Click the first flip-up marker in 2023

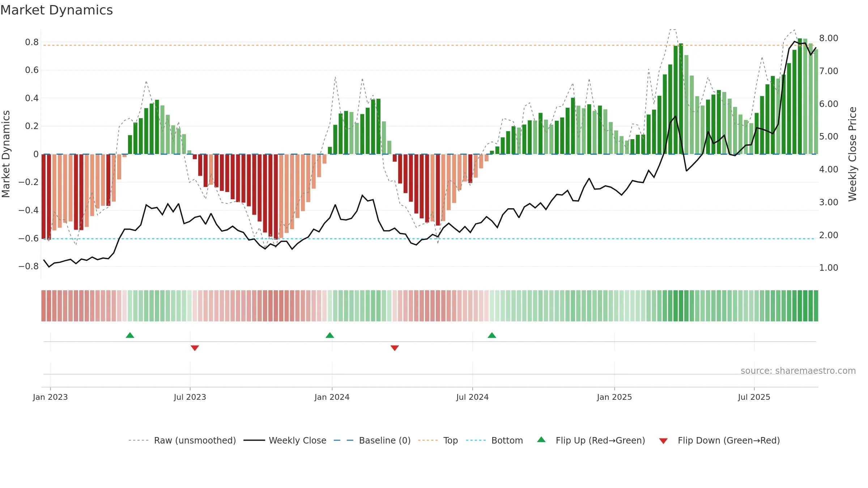point(130,335)
